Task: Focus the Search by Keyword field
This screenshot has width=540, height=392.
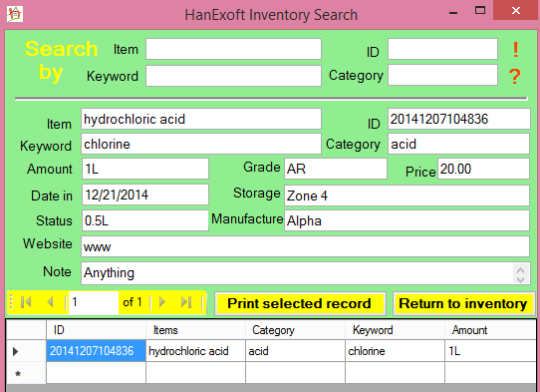Action: click(x=233, y=75)
